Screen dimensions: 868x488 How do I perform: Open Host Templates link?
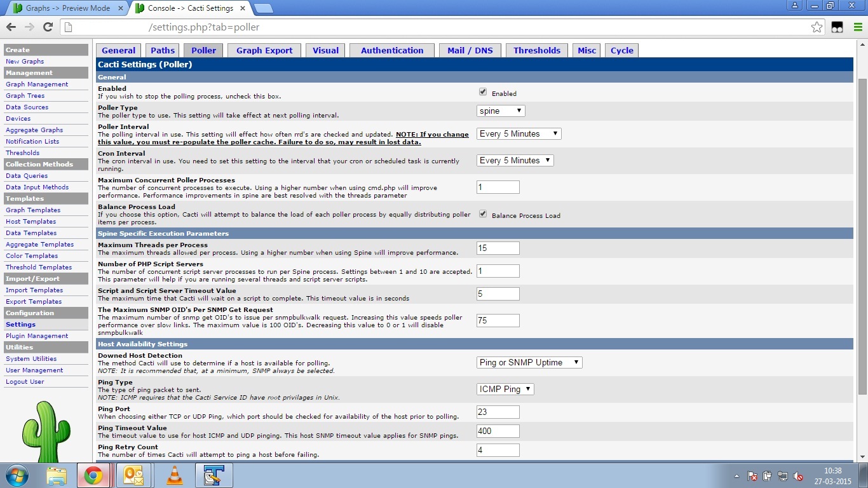[31, 222]
